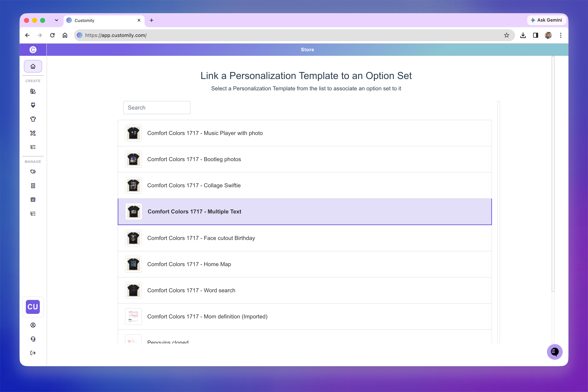Click the Mom definition template thumbnail

coord(133,316)
